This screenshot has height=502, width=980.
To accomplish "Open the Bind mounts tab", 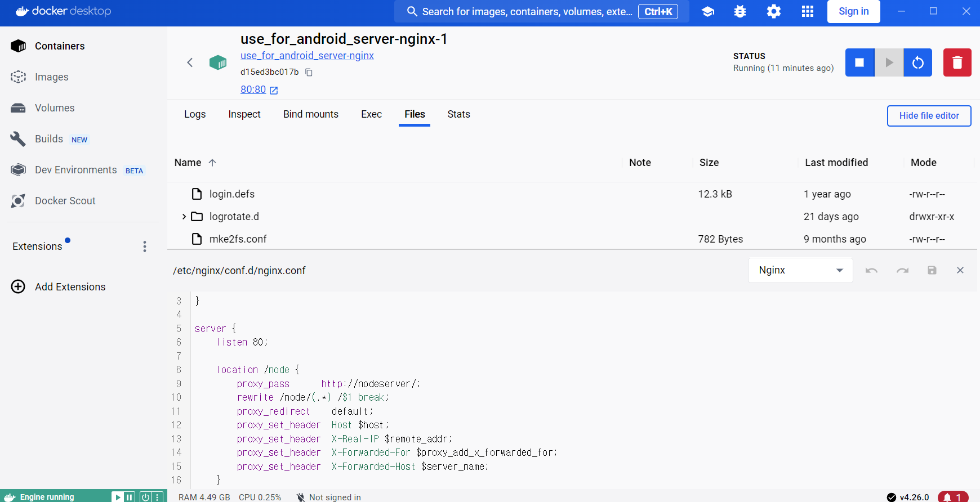I will pos(311,114).
